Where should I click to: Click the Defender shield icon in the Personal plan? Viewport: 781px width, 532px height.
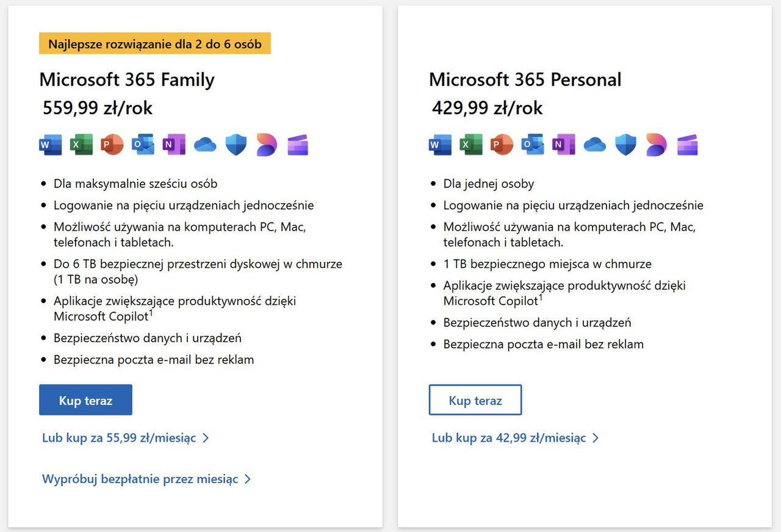pyautogui.click(x=625, y=145)
